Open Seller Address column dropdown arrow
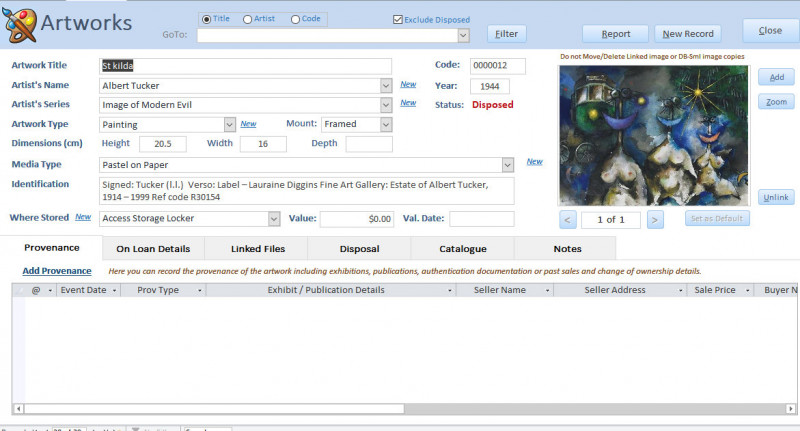Viewport: 800px width, 431px height. tap(680, 290)
